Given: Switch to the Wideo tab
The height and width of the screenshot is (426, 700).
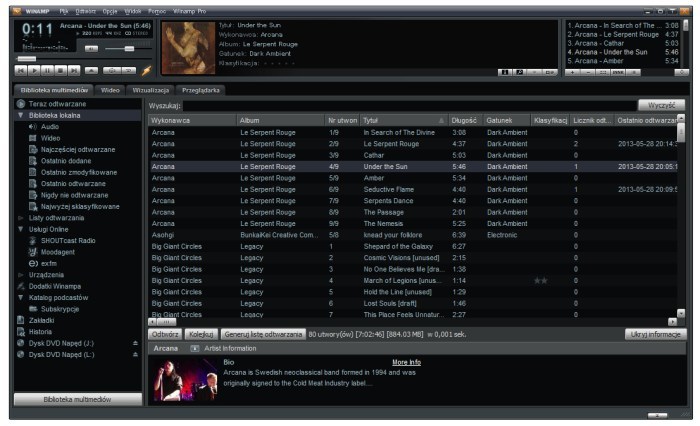Looking at the screenshot, I should [110, 90].
